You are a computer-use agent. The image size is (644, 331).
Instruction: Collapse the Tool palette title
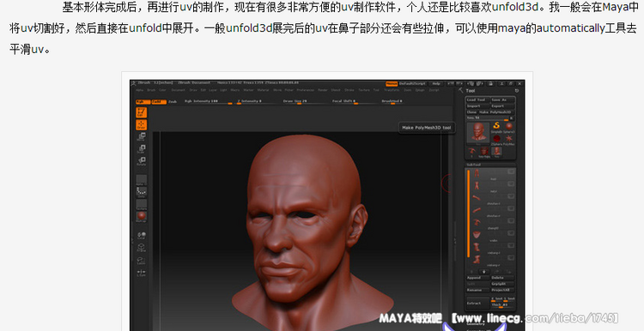coord(471,91)
